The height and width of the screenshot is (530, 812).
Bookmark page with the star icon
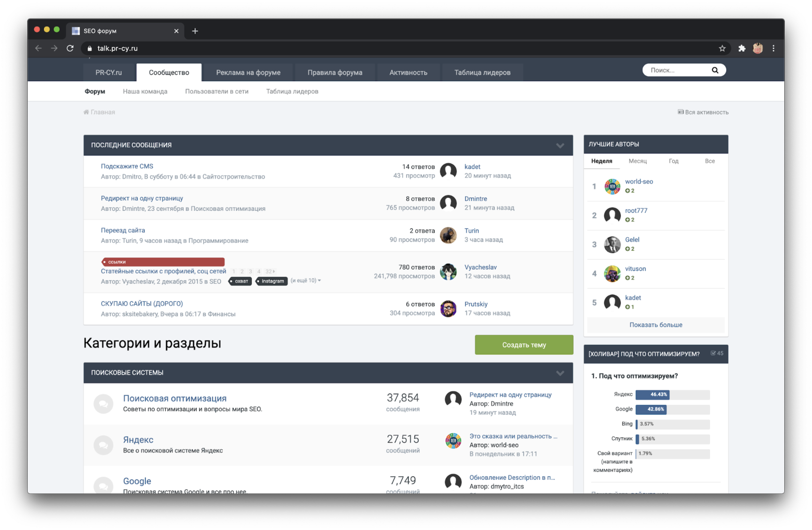(x=722, y=48)
